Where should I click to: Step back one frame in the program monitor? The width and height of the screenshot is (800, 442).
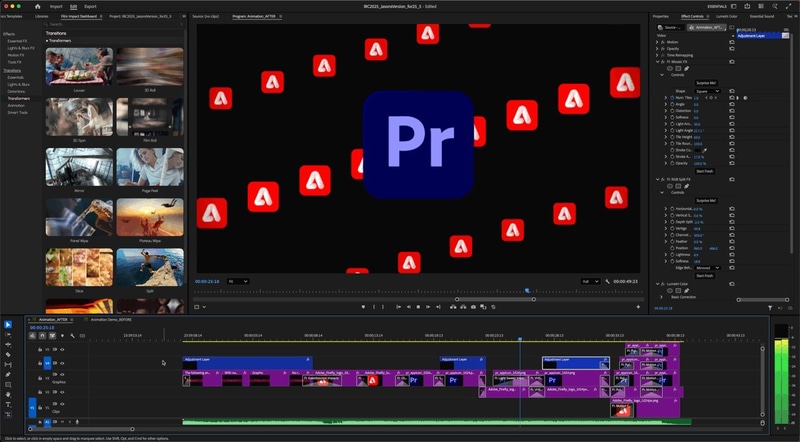(409, 307)
